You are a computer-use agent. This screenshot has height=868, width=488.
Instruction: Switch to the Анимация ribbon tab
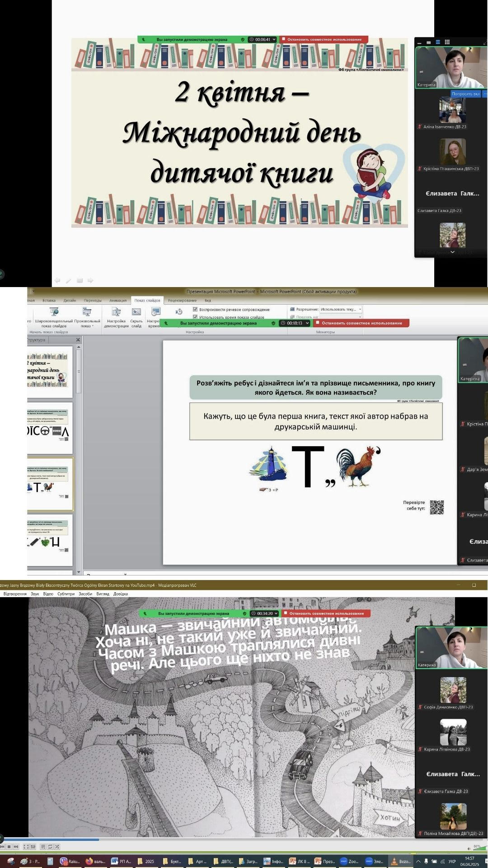pyautogui.click(x=117, y=300)
